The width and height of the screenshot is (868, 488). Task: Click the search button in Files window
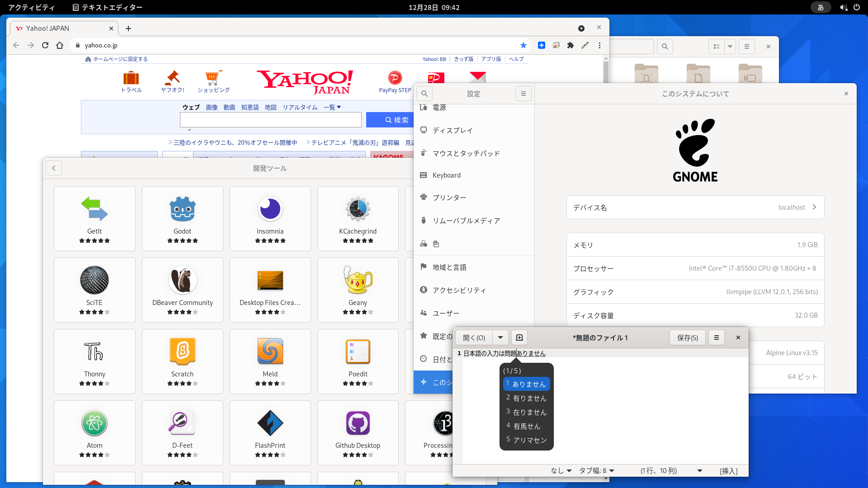coord(665,47)
